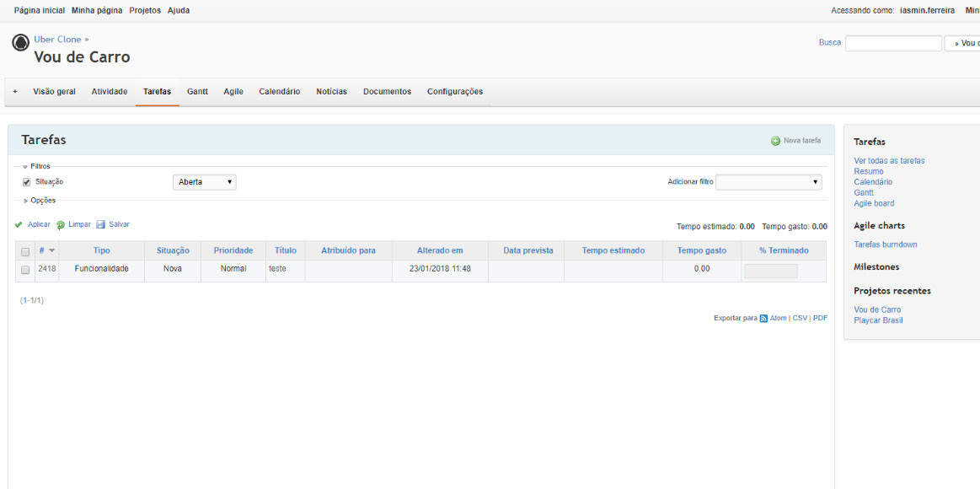Open the Atom feed via its blue icon
This screenshot has height=489, width=980.
(x=764, y=318)
